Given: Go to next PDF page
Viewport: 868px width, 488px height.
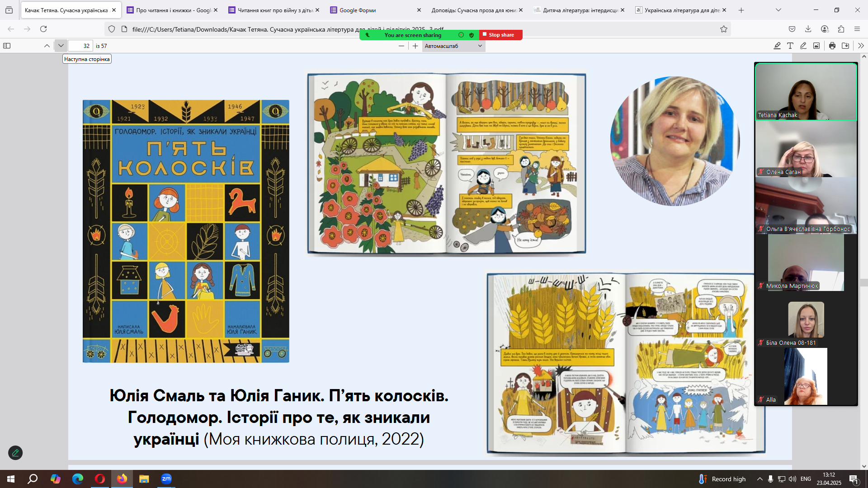Looking at the screenshot, I should (x=61, y=46).
